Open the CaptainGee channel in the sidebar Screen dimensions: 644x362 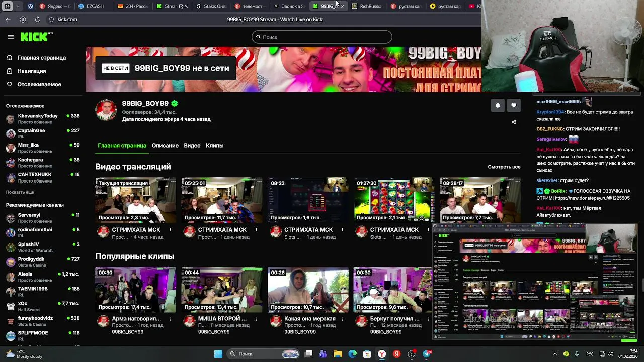point(43,133)
